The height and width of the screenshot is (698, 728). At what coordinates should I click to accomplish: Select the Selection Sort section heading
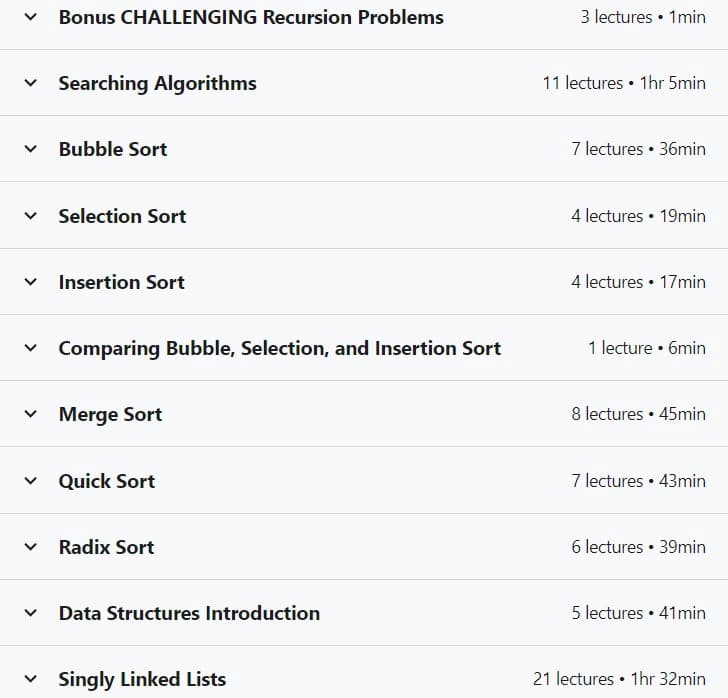(122, 216)
